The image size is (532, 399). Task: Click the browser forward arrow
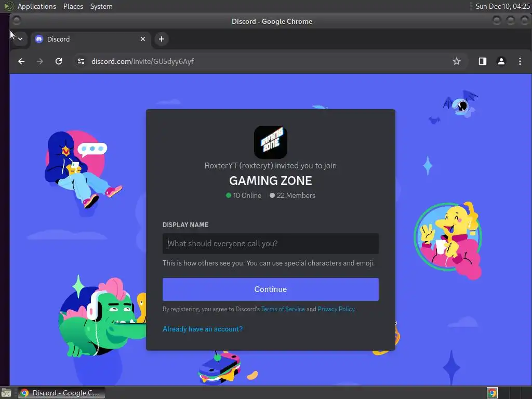point(39,61)
